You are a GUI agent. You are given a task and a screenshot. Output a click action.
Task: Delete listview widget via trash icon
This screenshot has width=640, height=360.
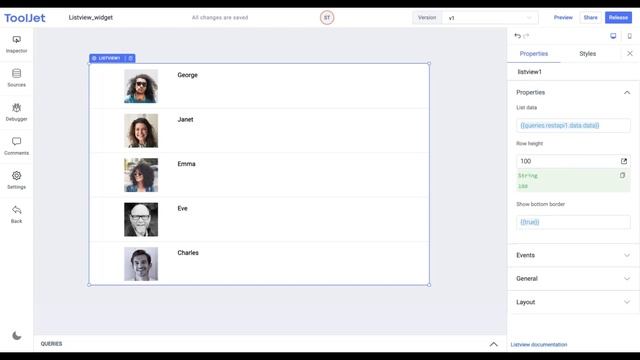coord(131,58)
